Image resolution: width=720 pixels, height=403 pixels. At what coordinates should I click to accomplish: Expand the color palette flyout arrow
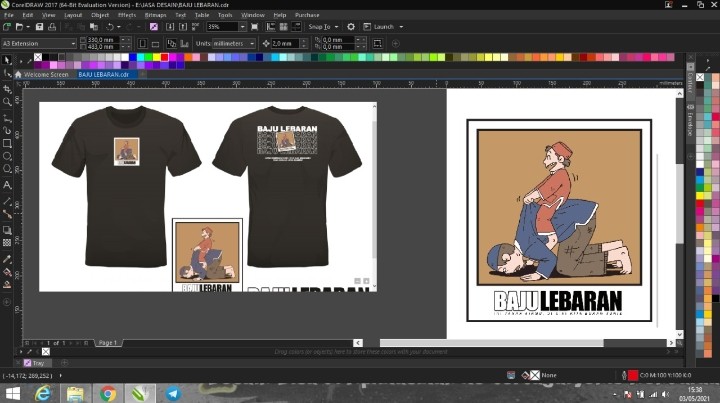[x=21, y=60]
